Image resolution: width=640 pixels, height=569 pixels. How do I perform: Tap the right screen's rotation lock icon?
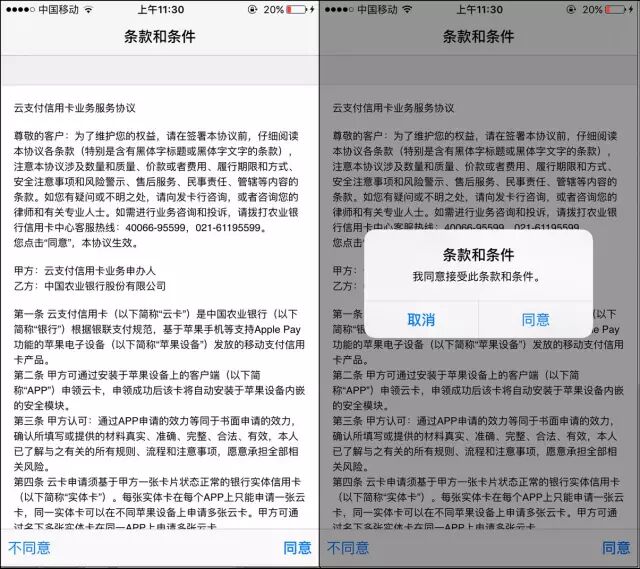coord(571,9)
